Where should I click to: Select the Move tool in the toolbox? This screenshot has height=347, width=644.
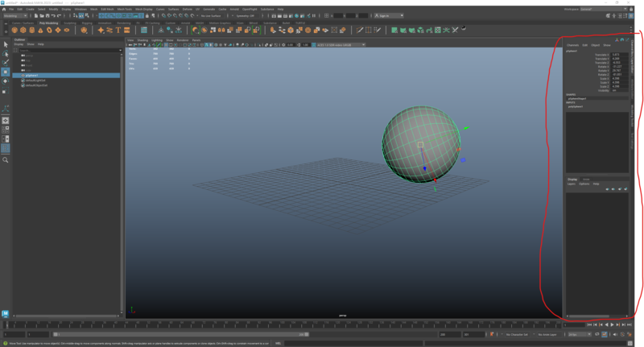click(6, 71)
